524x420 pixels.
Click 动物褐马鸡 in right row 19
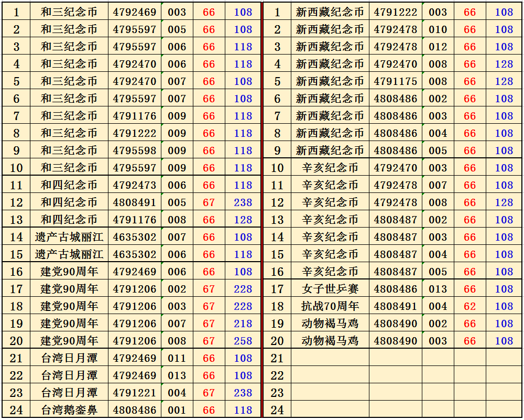tap(330, 324)
